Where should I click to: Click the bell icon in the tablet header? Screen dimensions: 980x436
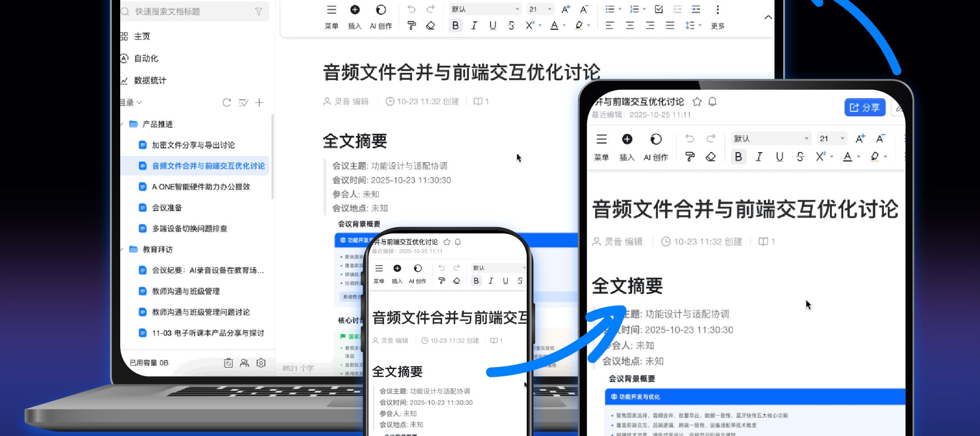point(713,102)
